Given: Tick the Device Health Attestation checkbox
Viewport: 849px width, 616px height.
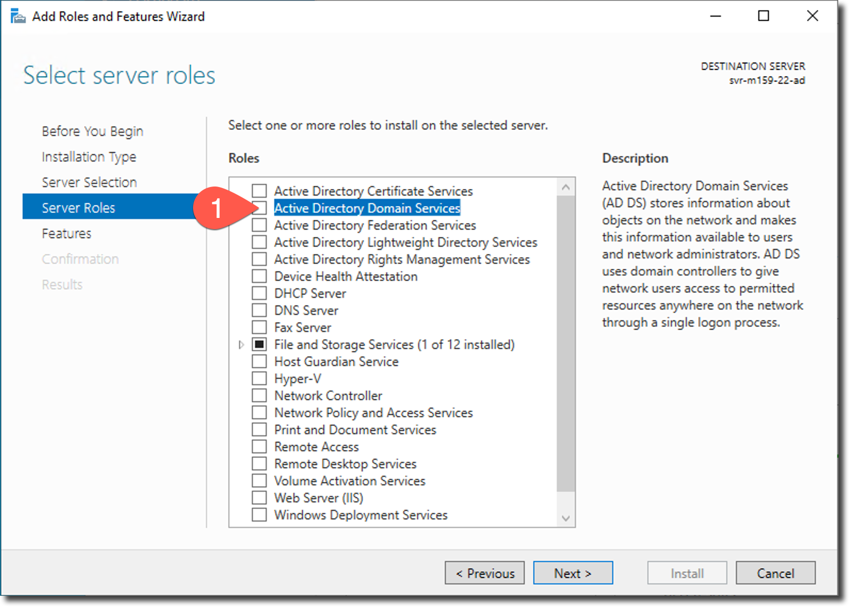Looking at the screenshot, I should click(x=259, y=276).
